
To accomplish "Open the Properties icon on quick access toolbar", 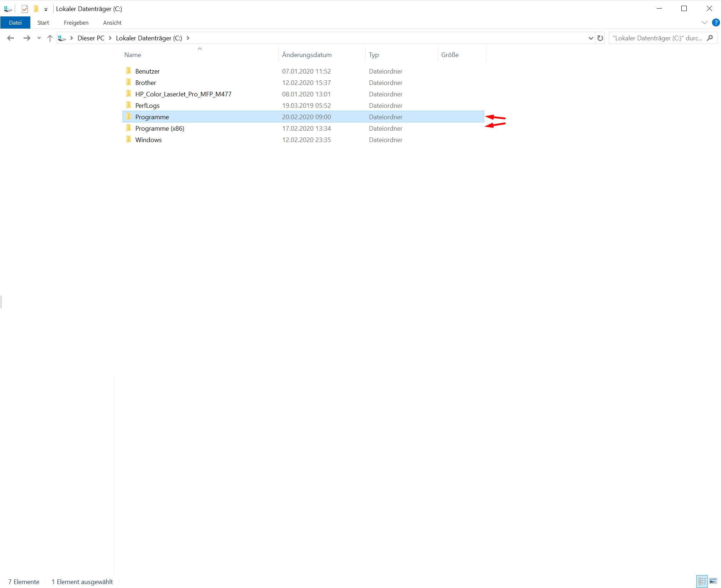I will point(25,9).
